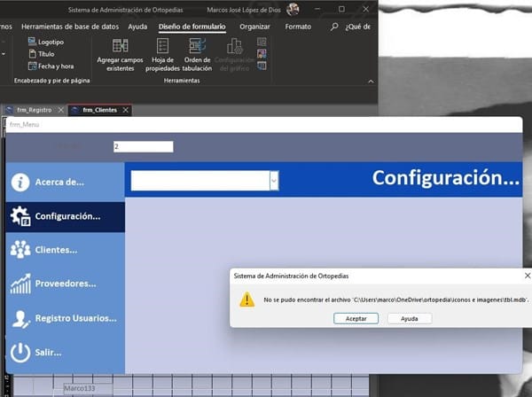This screenshot has height=397, width=532.
Task: Open the Proveedores... section
Action: [66, 284]
